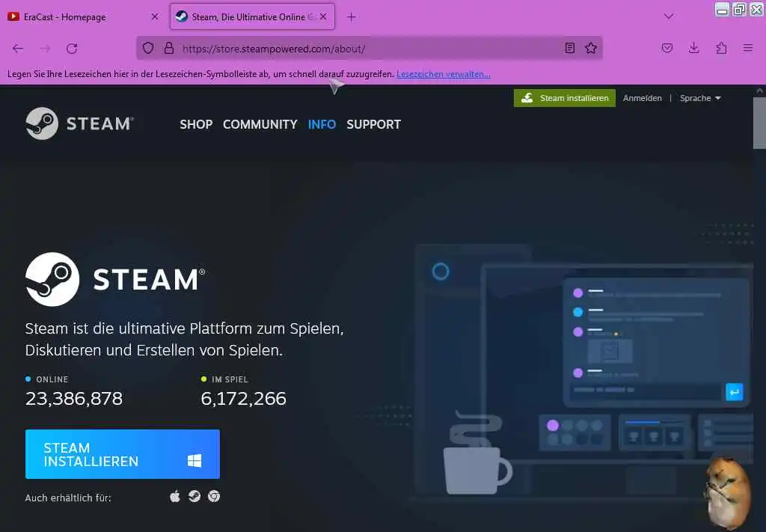Screen dimensions: 766x532
Task: Click the address bar URL field
Action: pyautogui.click(x=371, y=49)
